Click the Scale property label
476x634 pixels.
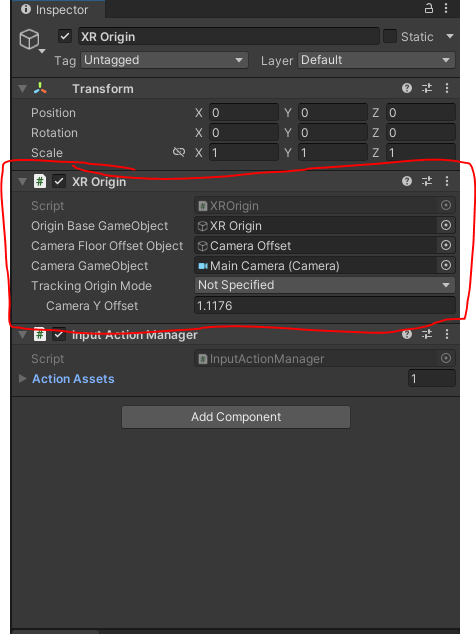[47, 153]
